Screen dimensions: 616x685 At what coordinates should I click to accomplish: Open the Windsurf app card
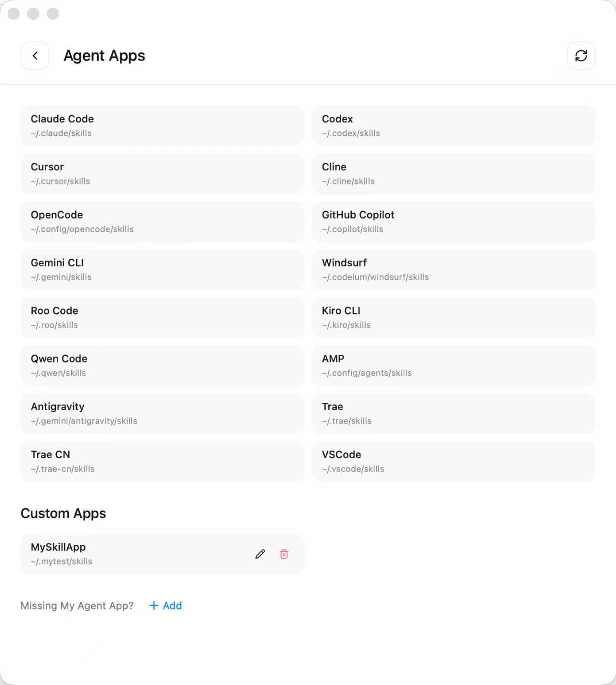coord(453,270)
